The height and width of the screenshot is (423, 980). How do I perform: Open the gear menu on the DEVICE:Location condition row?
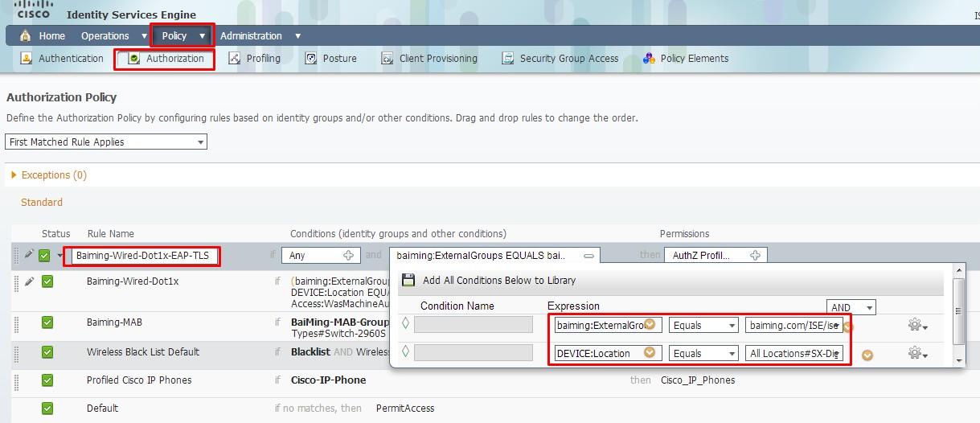[917, 353]
